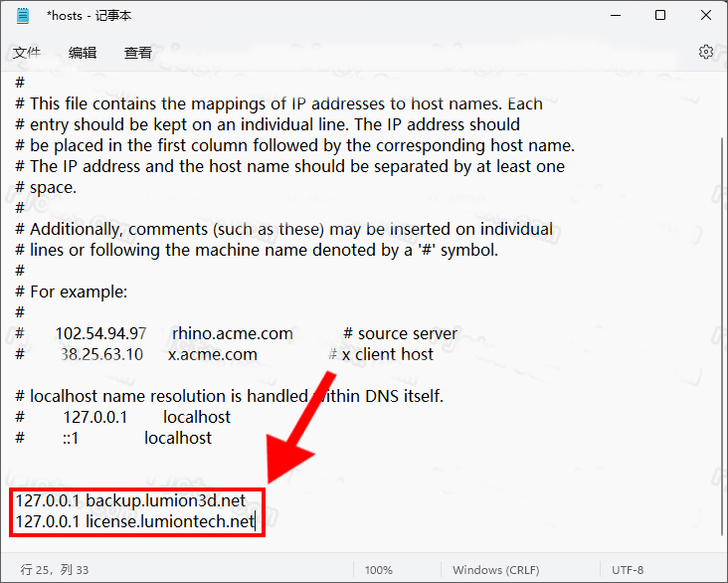The image size is (728, 583).
Task: Click the line starting '# Additionally, comments'
Action: 284,229
